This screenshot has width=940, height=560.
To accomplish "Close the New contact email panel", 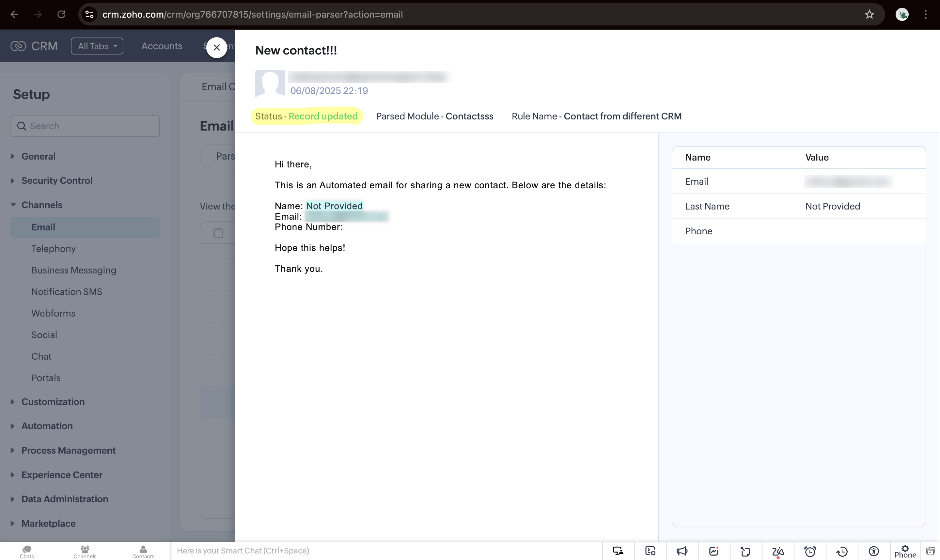I will click(x=216, y=48).
